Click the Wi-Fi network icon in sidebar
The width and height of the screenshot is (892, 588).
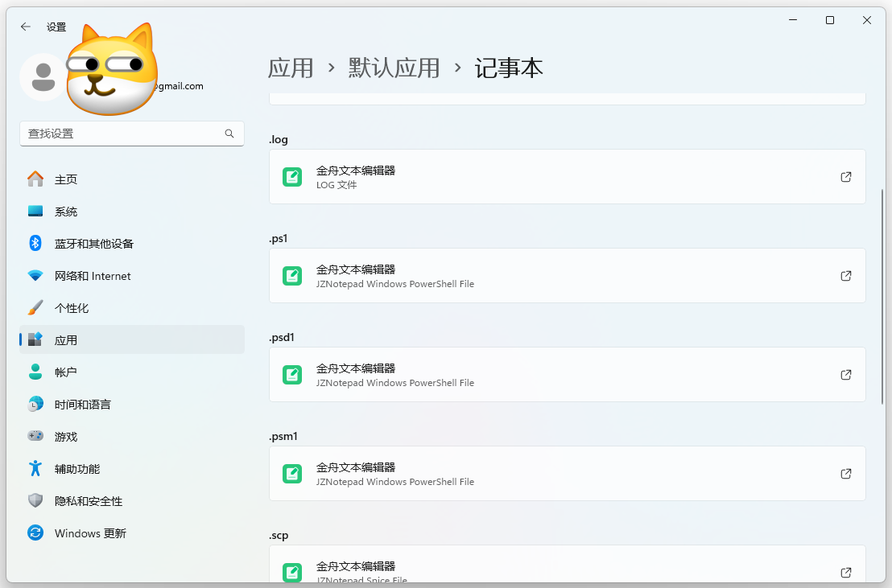[x=35, y=276]
